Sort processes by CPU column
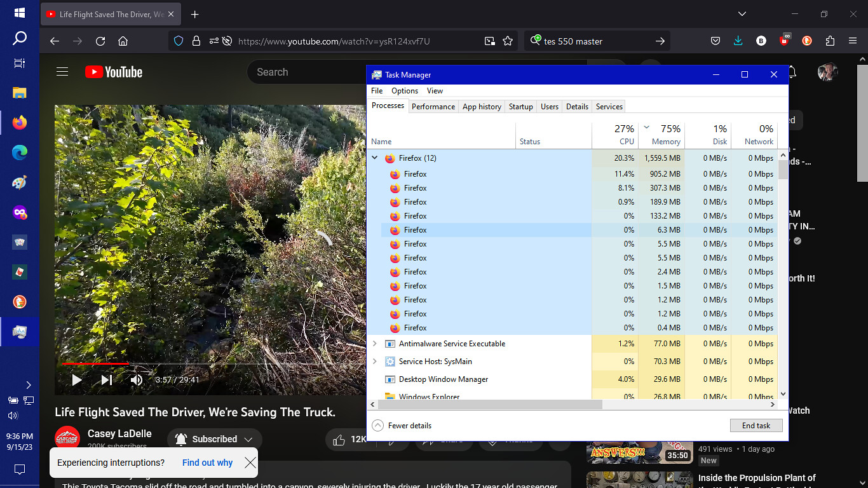Viewport: 868px width, 488px height. (x=615, y=135)
